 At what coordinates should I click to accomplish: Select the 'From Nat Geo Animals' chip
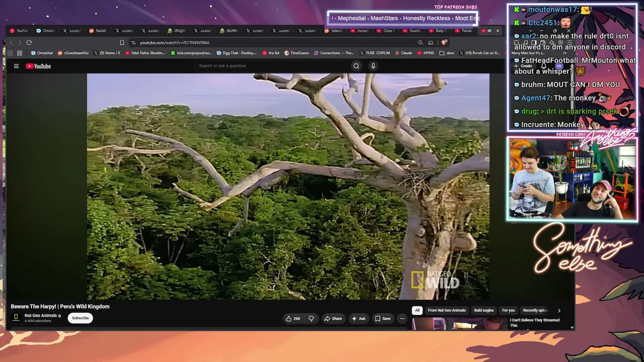coord(447,310)
